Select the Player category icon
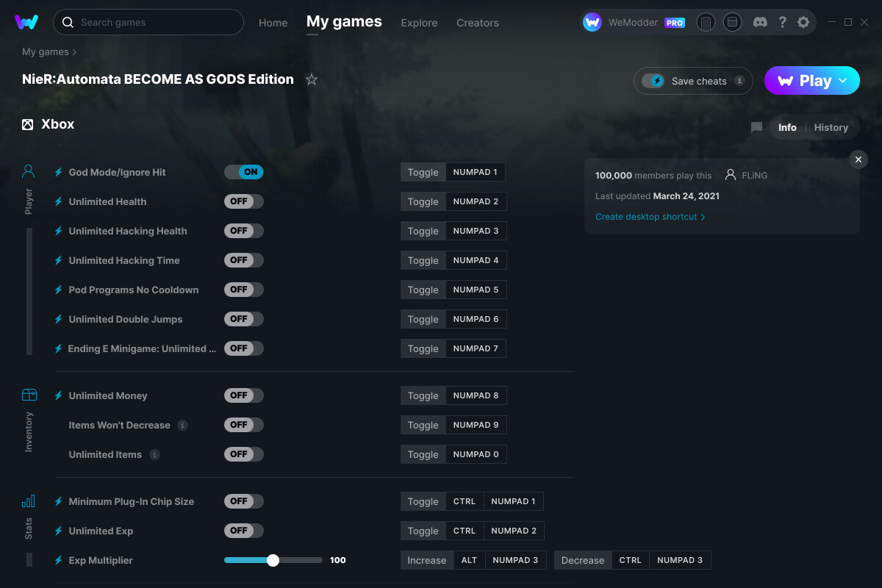Viewport: 882px width, 588px height. 29,172
